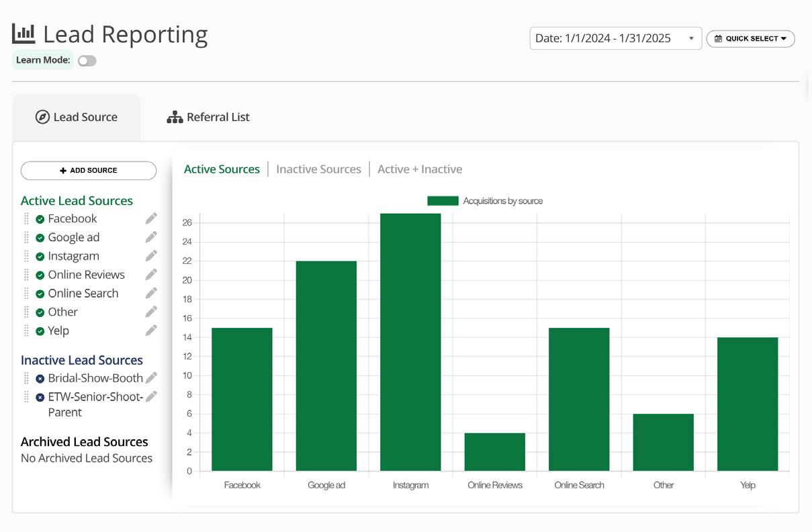Switch to the Referral List tab
The width and height of the screenshot is (812, 532).
tap(208, 117)
